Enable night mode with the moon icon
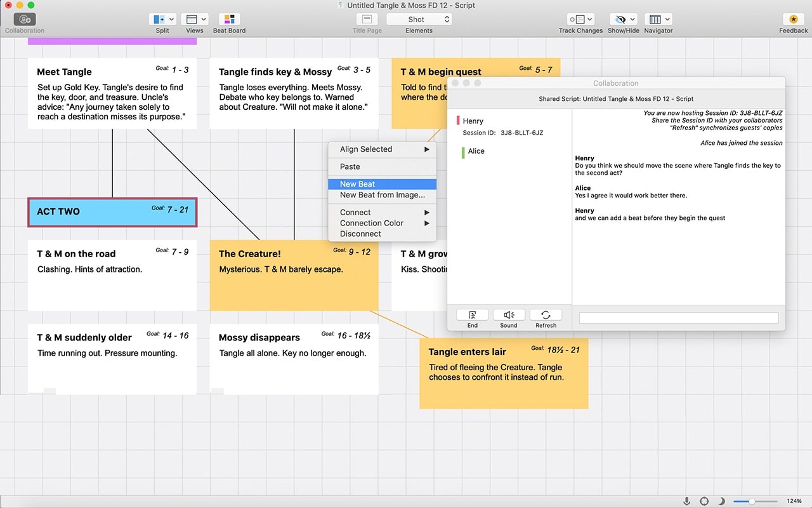This screenshot has width=812, height=508. click(x=722, y=501)
